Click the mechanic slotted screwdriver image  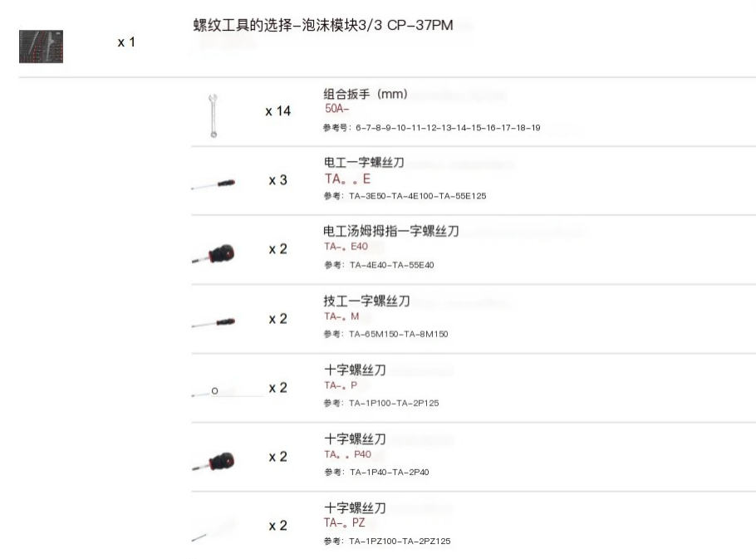pos(214,323)
